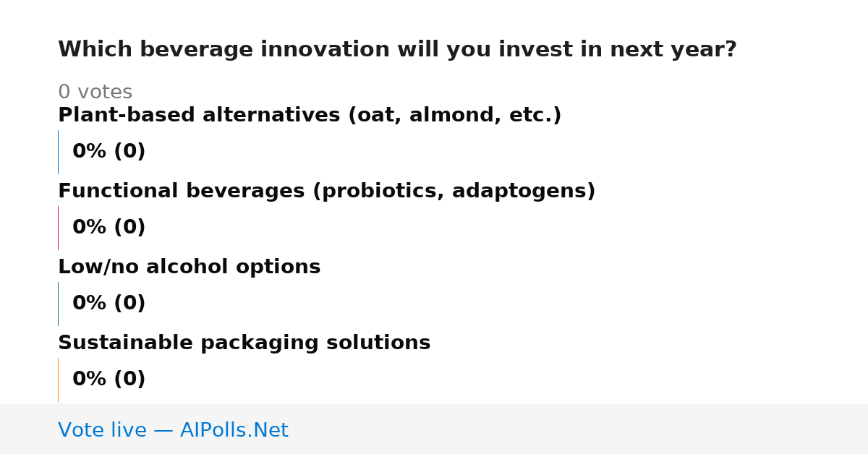Click the poll question heading about beverage innovation
The image size is (868, 454).
pos(397,50)
